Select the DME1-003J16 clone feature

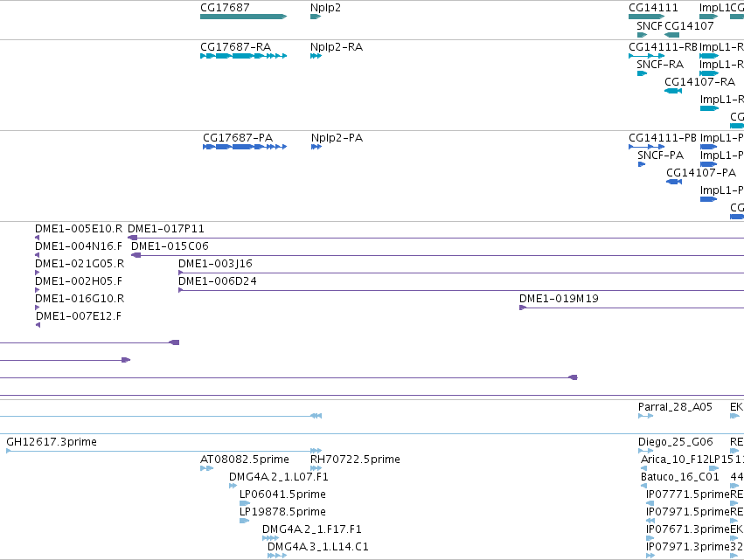pos(462,273)
